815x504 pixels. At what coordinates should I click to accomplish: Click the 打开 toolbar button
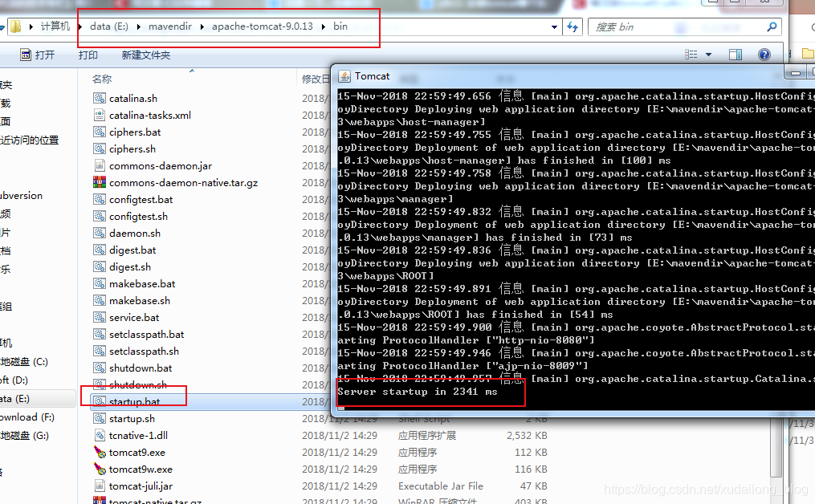click(x=38, y=55)
